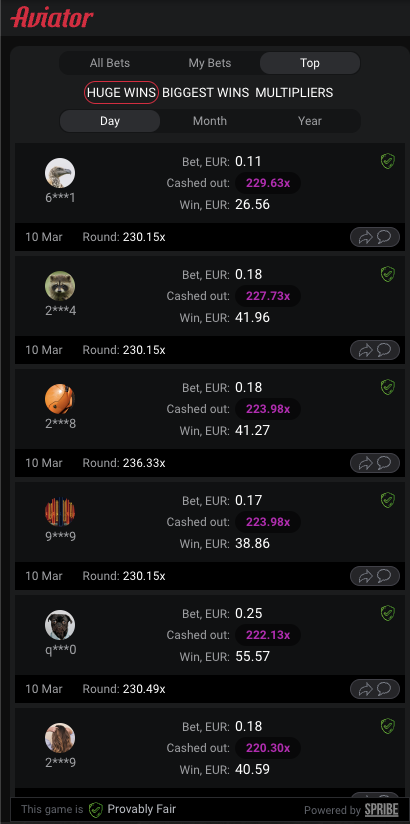
Task: Click share arrow icon on 6***1 entry
Action: click(365, 238)
